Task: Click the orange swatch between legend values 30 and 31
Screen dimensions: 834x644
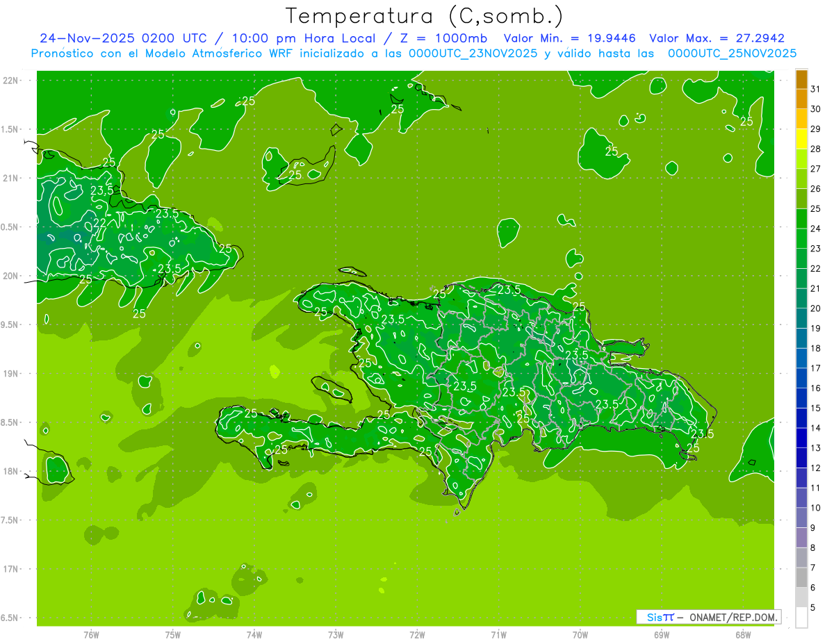Action: tap(801, 99)
